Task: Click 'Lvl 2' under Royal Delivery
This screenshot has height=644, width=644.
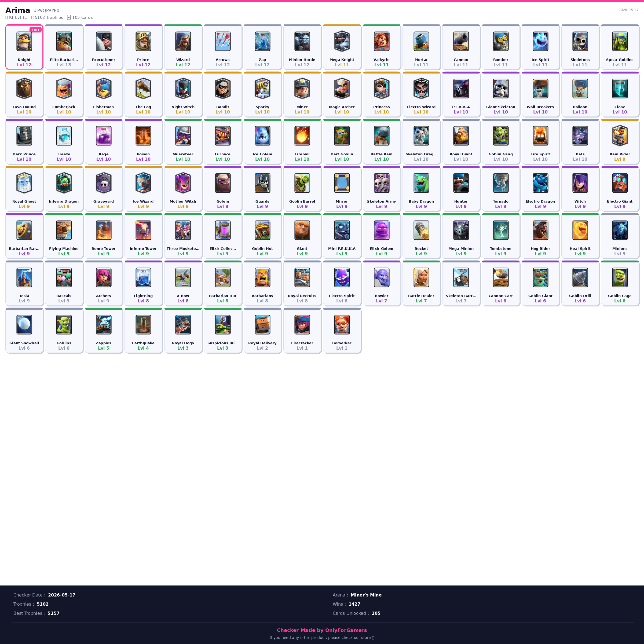Action: 262,348
